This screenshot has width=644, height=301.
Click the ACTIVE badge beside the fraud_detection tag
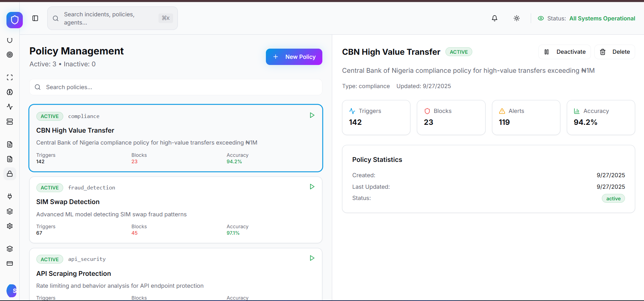coord(50,188)
